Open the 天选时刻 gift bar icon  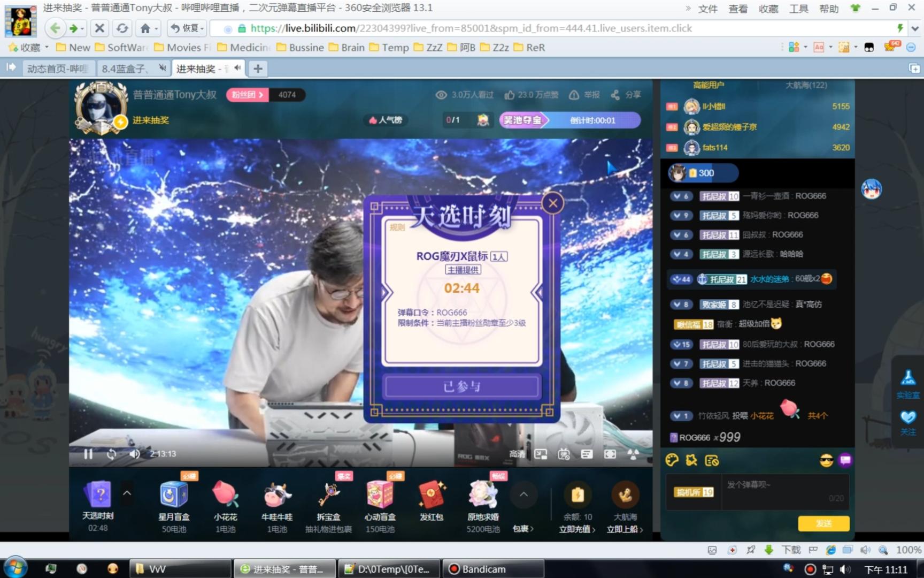coord(98,494)
